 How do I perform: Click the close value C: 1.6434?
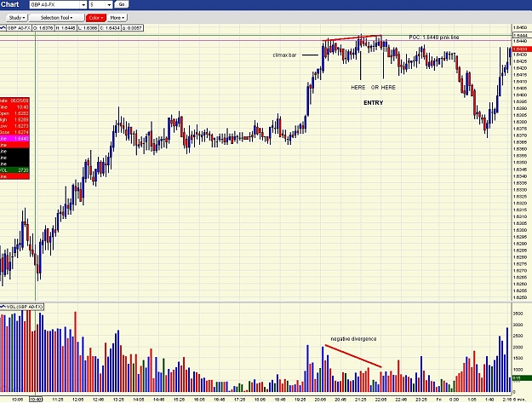click(110, 28)
